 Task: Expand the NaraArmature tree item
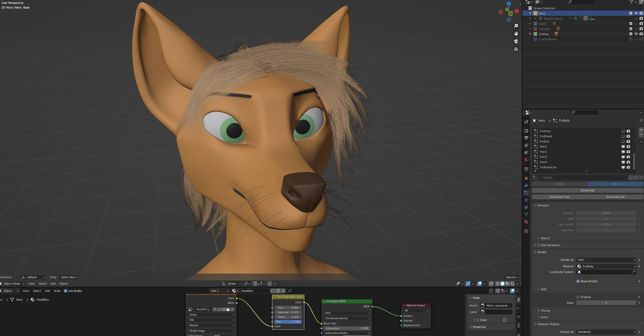tap(535, 19)
